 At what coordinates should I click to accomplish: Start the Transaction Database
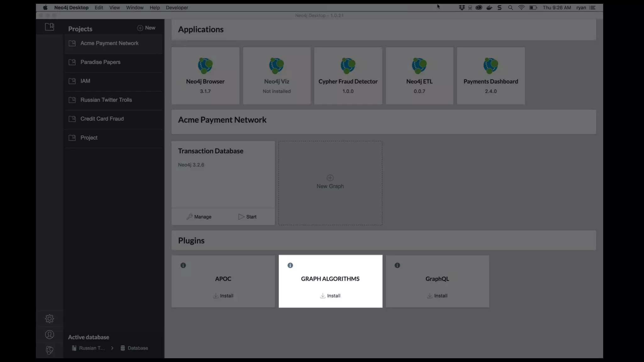tap(247, 217)
